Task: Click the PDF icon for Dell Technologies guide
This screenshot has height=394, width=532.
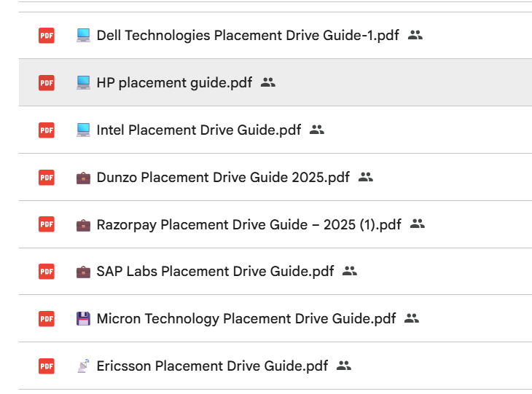Action: (47, 35)
